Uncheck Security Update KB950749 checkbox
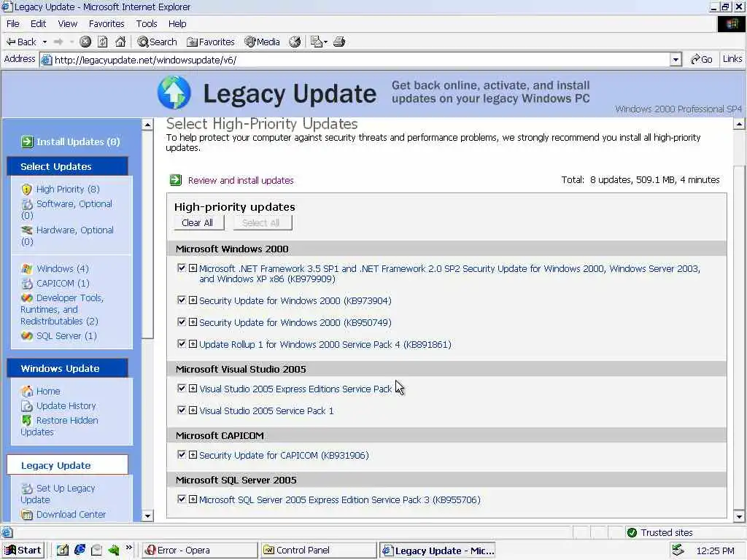 point(182,322)
